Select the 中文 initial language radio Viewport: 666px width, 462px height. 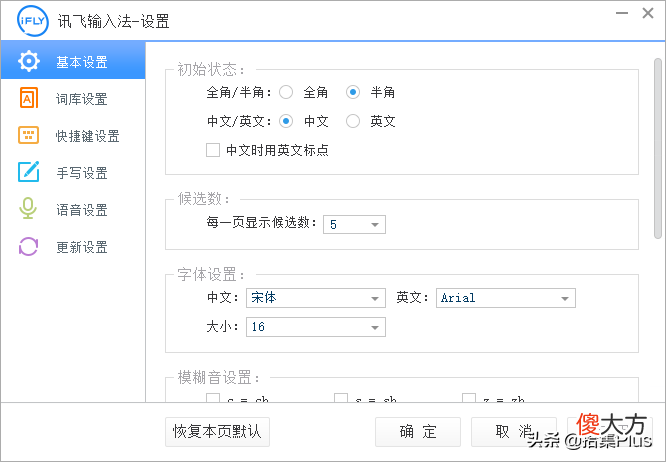click(x=286, y=121)
